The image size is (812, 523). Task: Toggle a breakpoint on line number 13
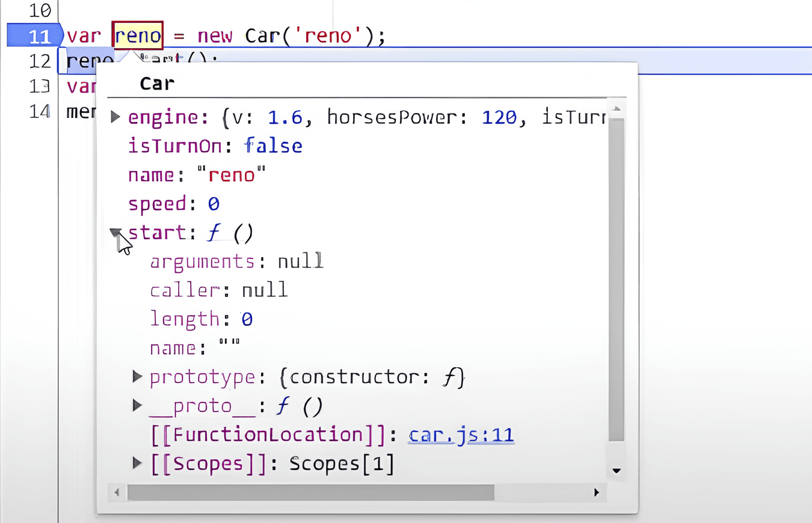40,86
